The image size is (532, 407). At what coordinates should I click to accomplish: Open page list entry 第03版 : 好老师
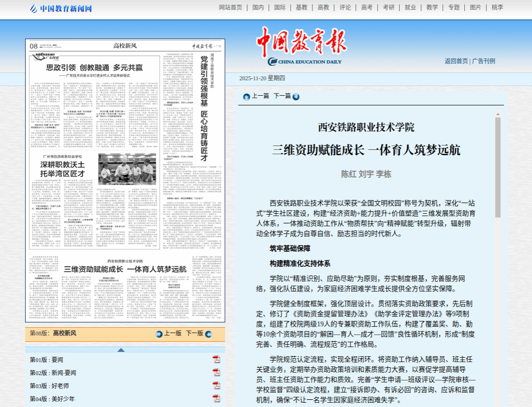(49, 386)
